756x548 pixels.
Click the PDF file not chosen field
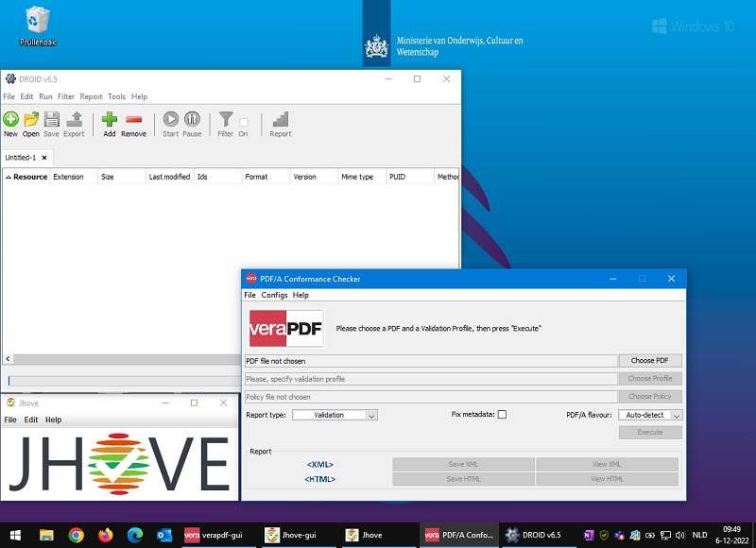pos(431,361)
